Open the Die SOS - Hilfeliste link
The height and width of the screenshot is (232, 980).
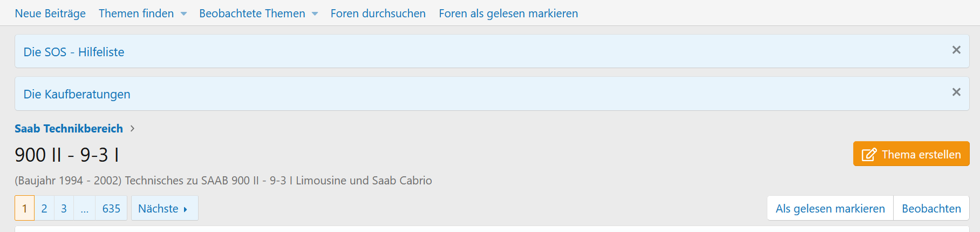(74, 52)
